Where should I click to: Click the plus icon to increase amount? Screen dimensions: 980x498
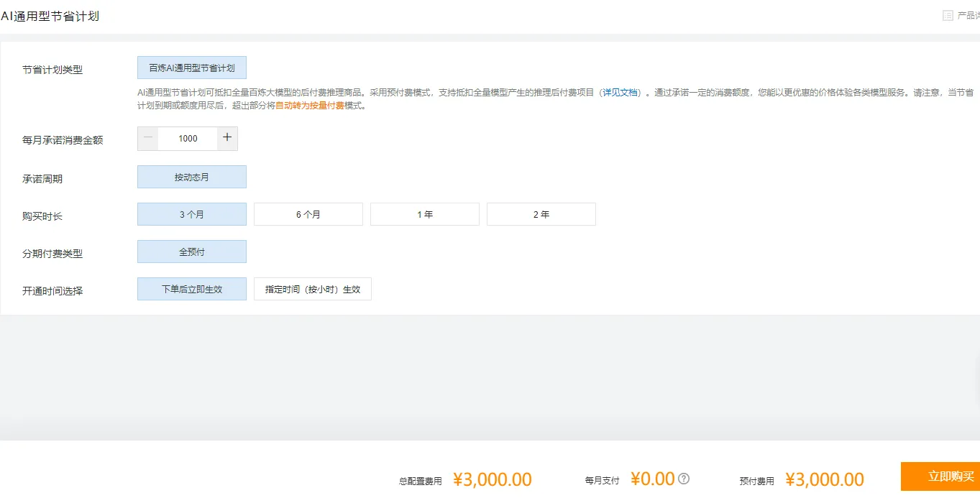coord(227,138)
